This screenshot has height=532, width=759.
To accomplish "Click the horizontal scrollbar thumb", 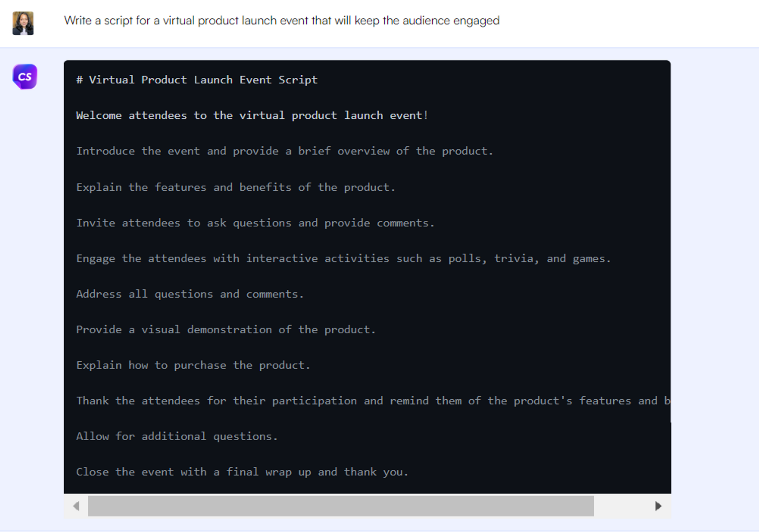I will [340, 506].
